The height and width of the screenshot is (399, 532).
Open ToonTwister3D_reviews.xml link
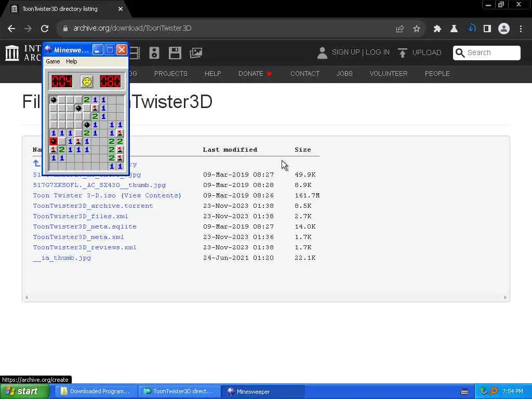tap(85, 247)
